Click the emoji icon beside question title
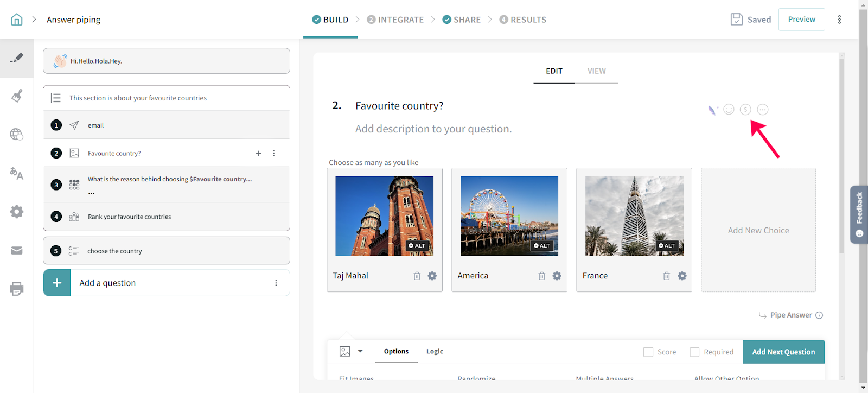Image resolution: width=868 pixels, height=393 pixels. point(729,110)
